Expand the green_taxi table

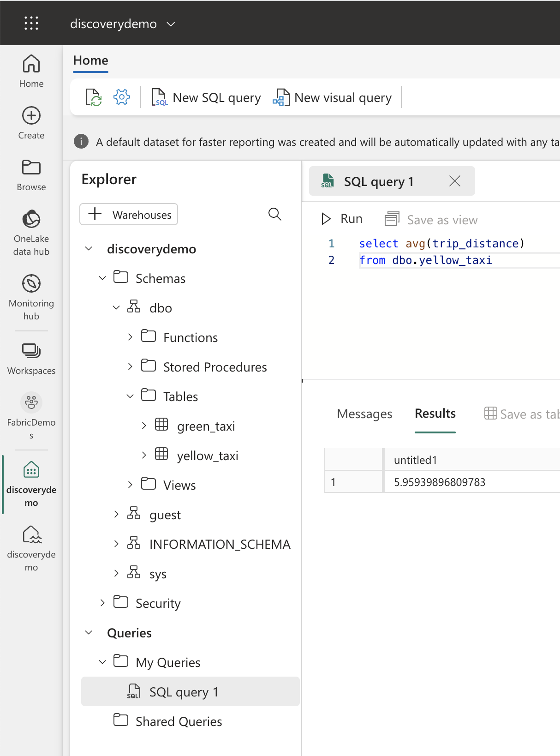coord(144,426)
